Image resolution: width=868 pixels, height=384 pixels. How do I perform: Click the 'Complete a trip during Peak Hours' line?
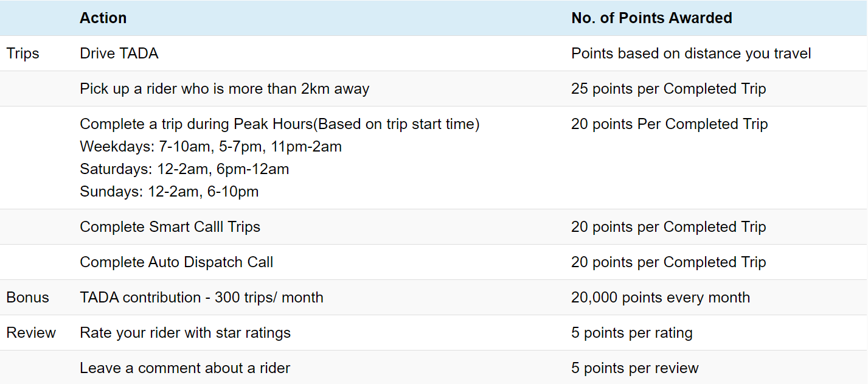point(280,124)
